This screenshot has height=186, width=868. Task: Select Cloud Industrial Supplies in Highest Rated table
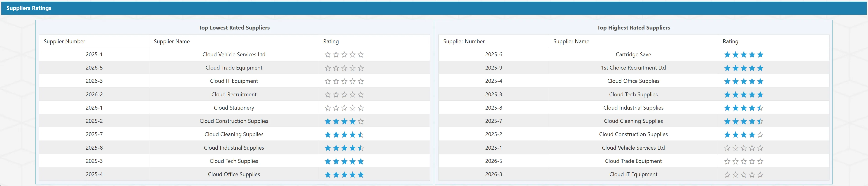(x=633, y=108)
